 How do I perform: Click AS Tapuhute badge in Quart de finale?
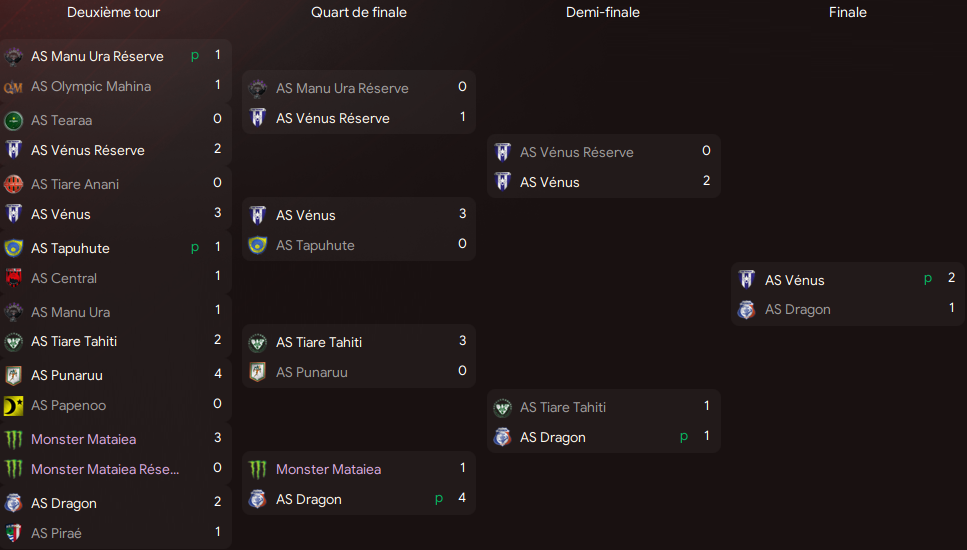pyautogui.click(x=257, y=245)
